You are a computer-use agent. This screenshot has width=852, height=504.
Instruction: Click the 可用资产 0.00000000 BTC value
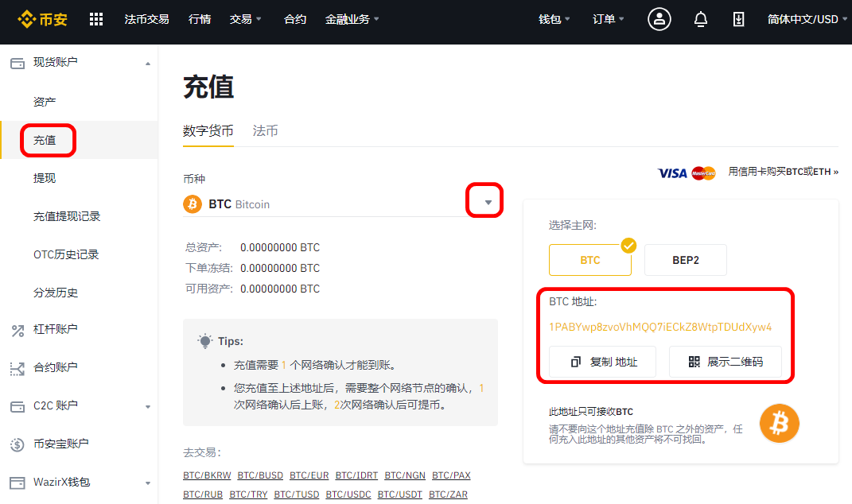[280, 289]
